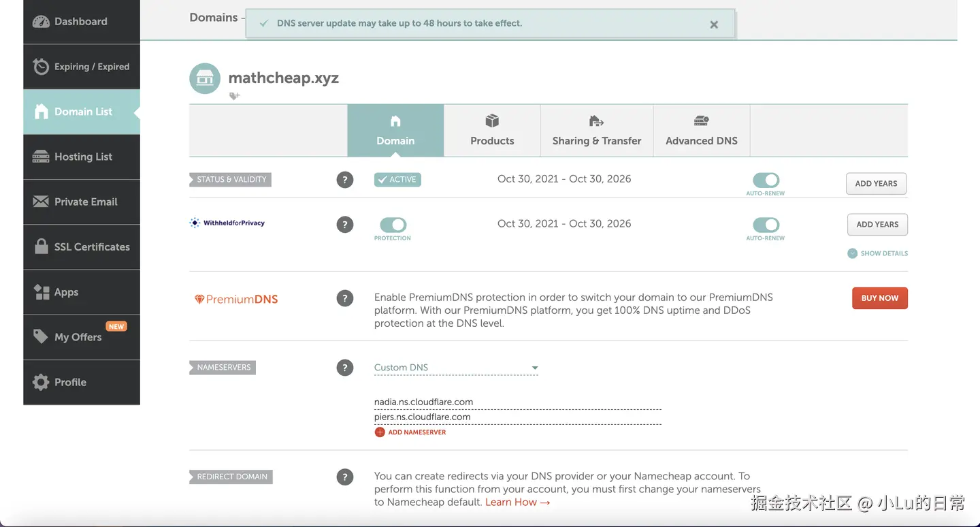Open SSL Certificates in sidebar

tap(82, 246)
